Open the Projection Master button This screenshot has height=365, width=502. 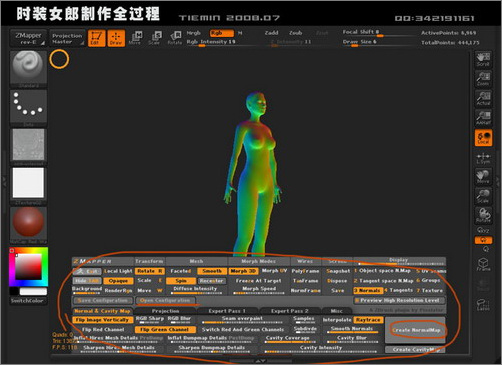67,38
